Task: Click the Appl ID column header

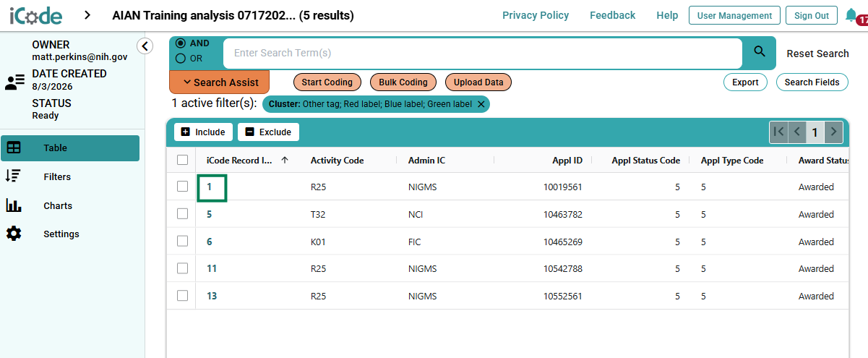Action: pyautogui.click(x=567, y=161)
